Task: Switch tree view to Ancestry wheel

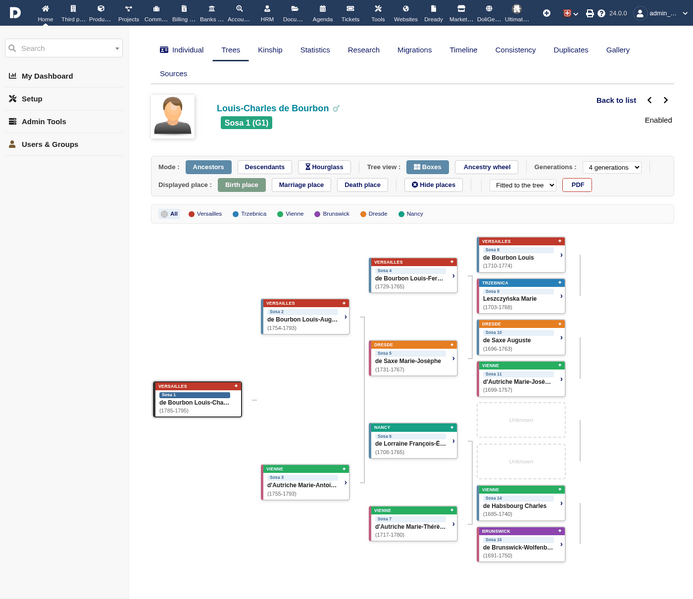Action: click(487, 167)
